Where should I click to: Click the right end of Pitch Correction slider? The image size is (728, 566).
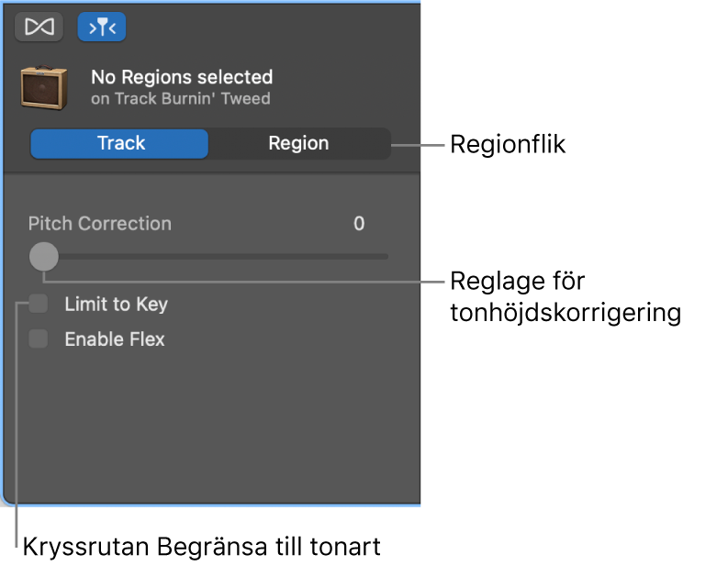(386, 257)
